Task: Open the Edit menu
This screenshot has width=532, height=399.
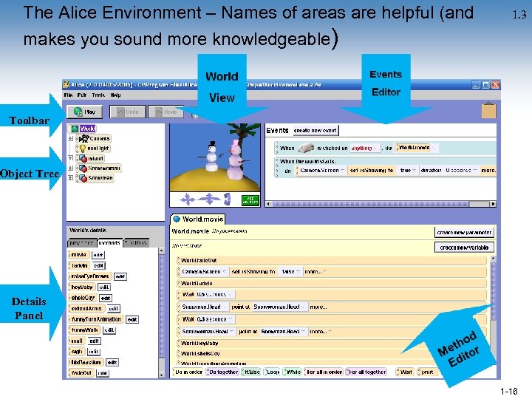Action: point(82,95)
